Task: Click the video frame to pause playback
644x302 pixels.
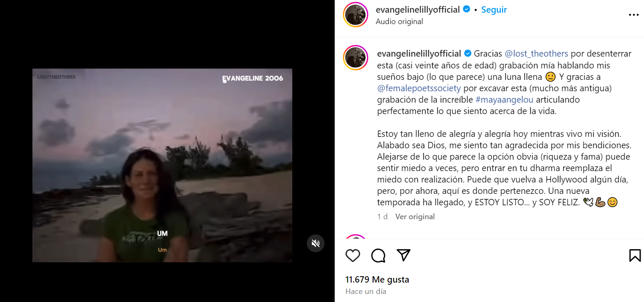Action: [x=162, y=165]
